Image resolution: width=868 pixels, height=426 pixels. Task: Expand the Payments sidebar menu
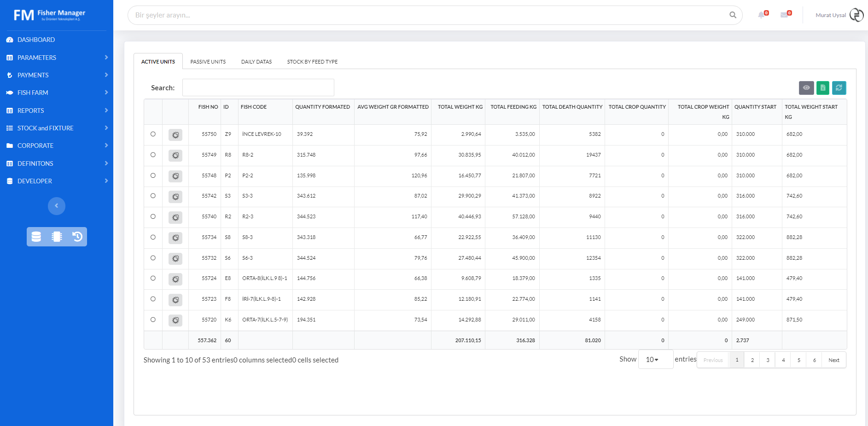point(57,75)
